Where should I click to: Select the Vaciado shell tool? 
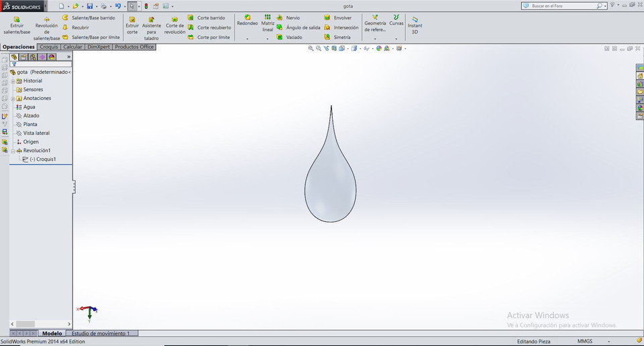coord(290,37)
